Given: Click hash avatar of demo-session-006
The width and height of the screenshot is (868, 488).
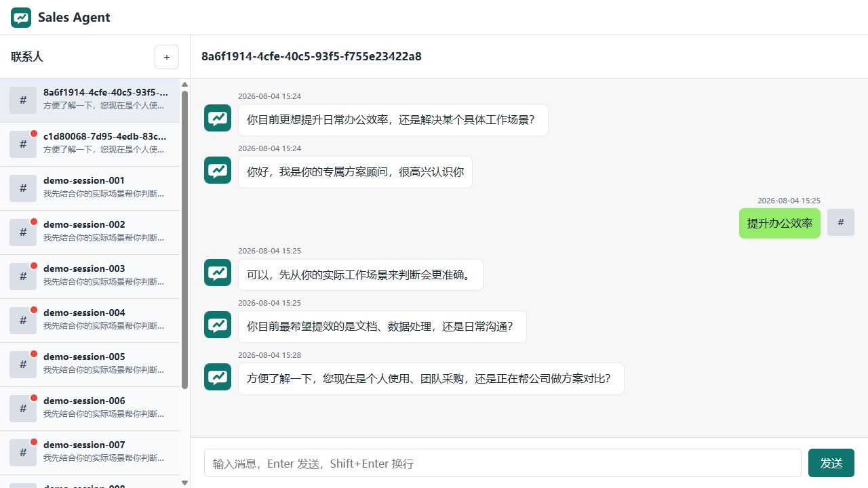Looking at the screenshot, I should [23, 409].
